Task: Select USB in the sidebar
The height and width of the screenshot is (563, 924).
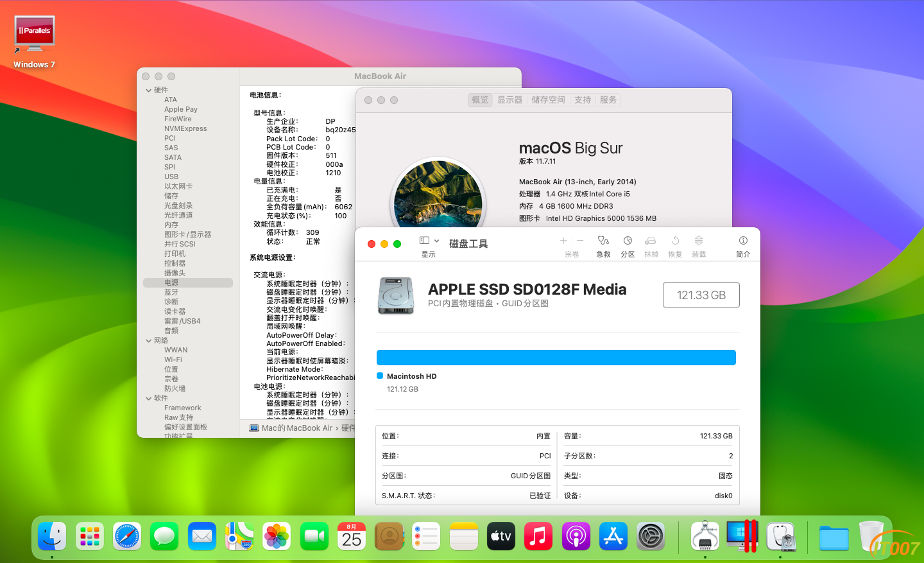Action: tap(171, 177)
